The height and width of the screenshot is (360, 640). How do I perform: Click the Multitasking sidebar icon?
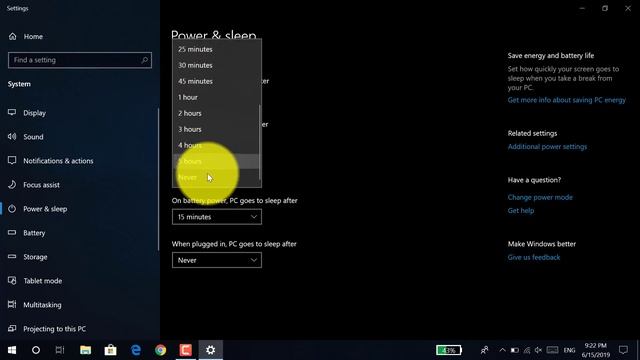tap(12, 304)
